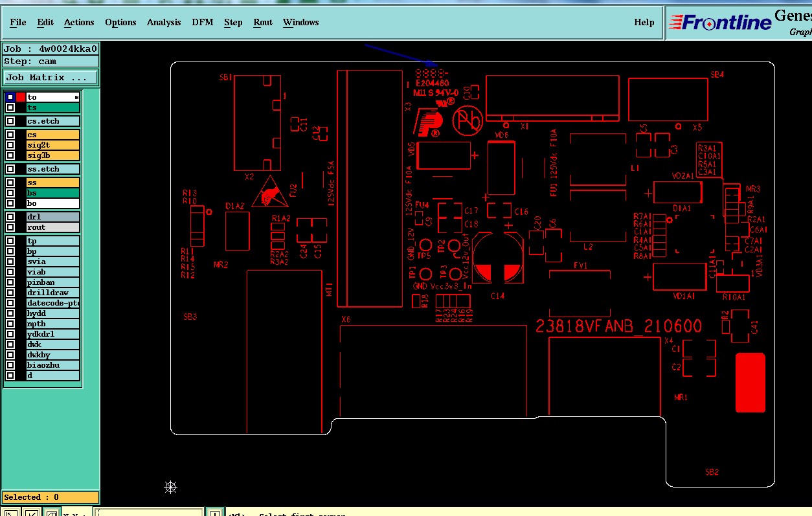Viewport: 812px width, 516px height.
Task: Select the solid red rectangle pad near C41
Action: 750,382
